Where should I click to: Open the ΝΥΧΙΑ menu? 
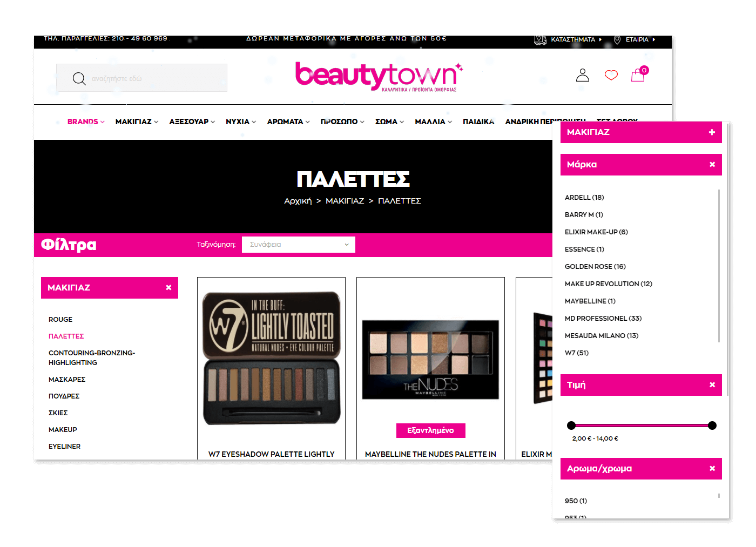(241, 121)
